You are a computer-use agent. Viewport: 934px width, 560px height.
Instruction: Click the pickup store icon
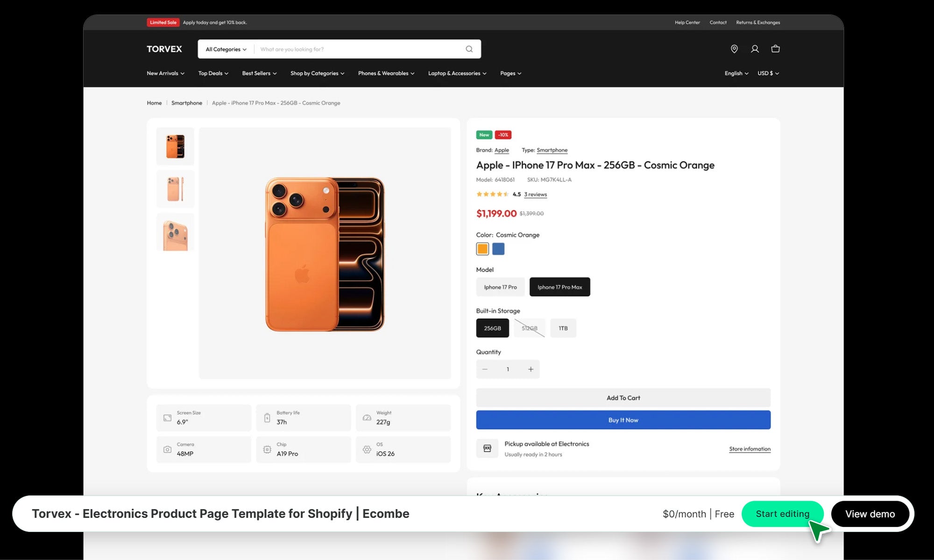[x=487, y=448]
